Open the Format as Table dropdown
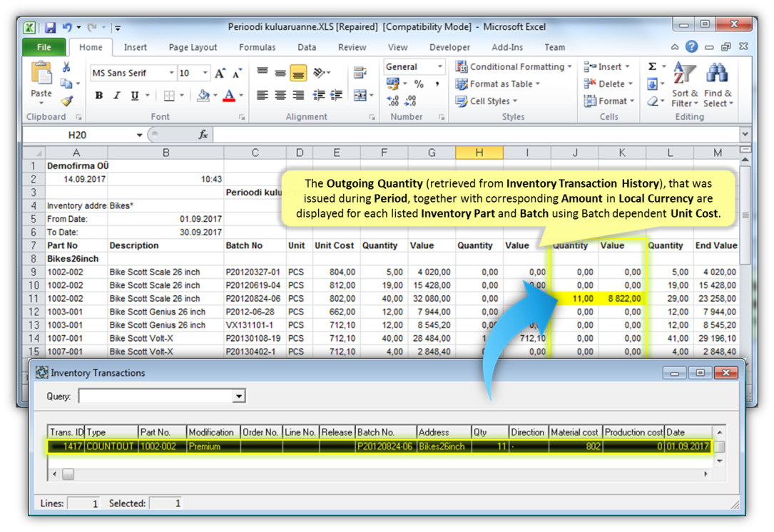The image size is (774, 532). (x=498, y=84)
